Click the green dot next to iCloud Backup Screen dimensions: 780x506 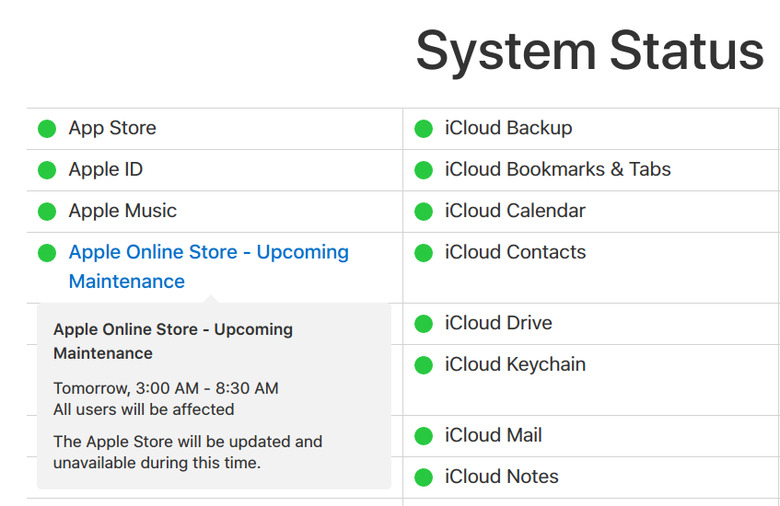tap(423, 129)
